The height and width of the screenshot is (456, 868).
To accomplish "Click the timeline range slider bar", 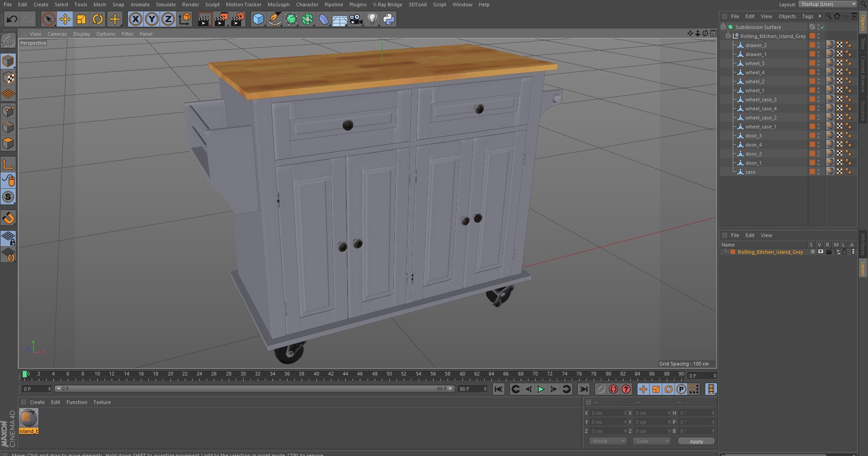I will click(x=254, y=389).
